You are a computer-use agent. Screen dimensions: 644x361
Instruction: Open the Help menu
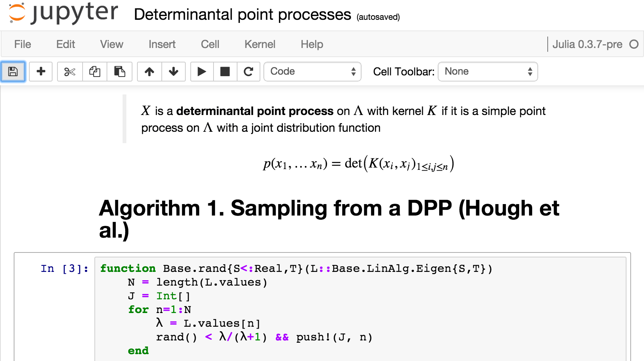[x=311, y=44]
